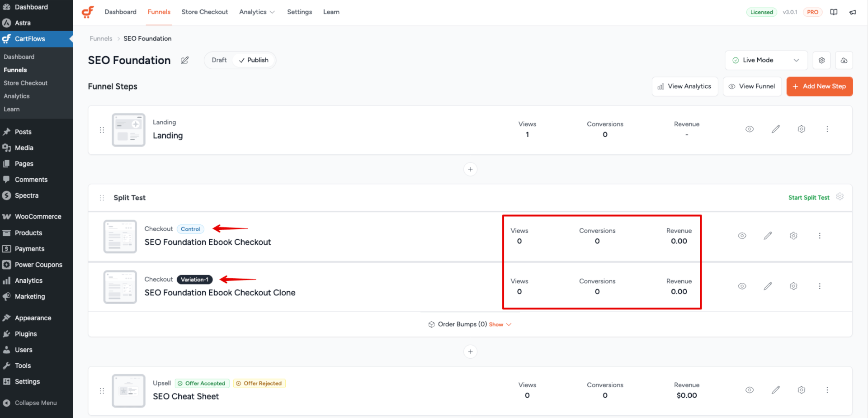
Task: Edit the Checkout Clone variation pencil icon
Action: (x=768, y=286)
